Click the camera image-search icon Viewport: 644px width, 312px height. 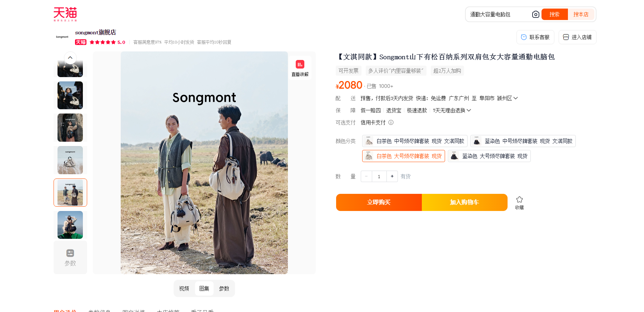[x=535, y=14]
